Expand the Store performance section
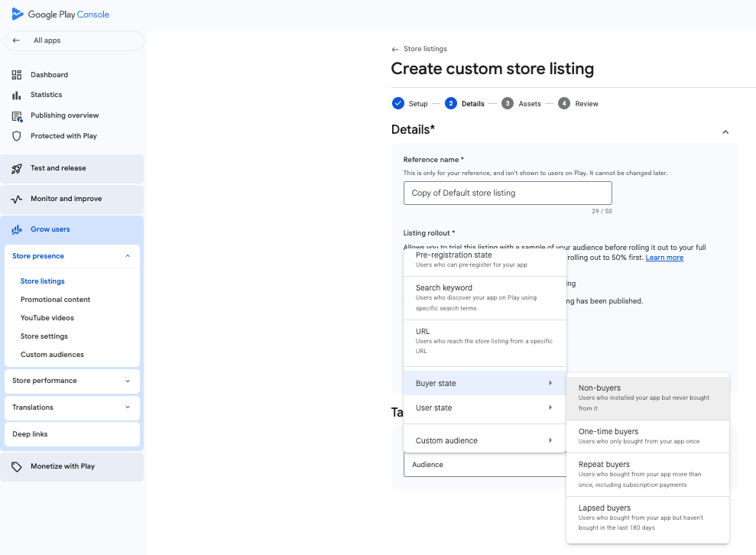Screen dimensions: 756x555 point(128,381)
